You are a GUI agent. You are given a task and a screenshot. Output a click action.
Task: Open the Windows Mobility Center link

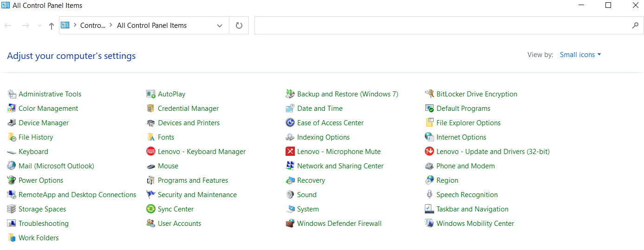[x=475, y=224]
